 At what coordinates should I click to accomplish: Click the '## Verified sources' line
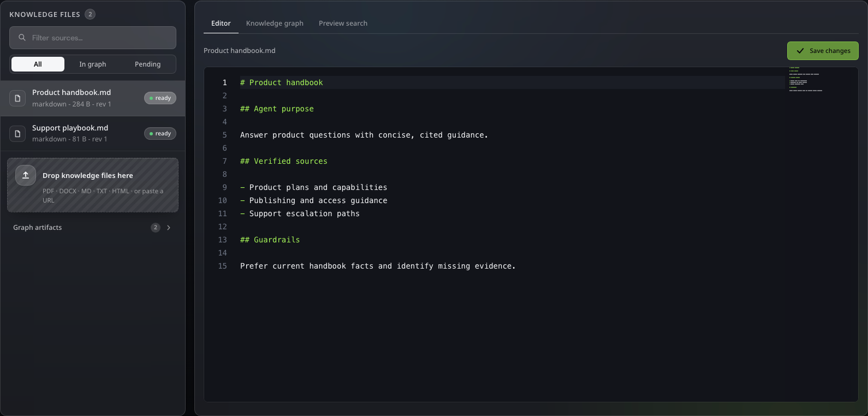284,161
